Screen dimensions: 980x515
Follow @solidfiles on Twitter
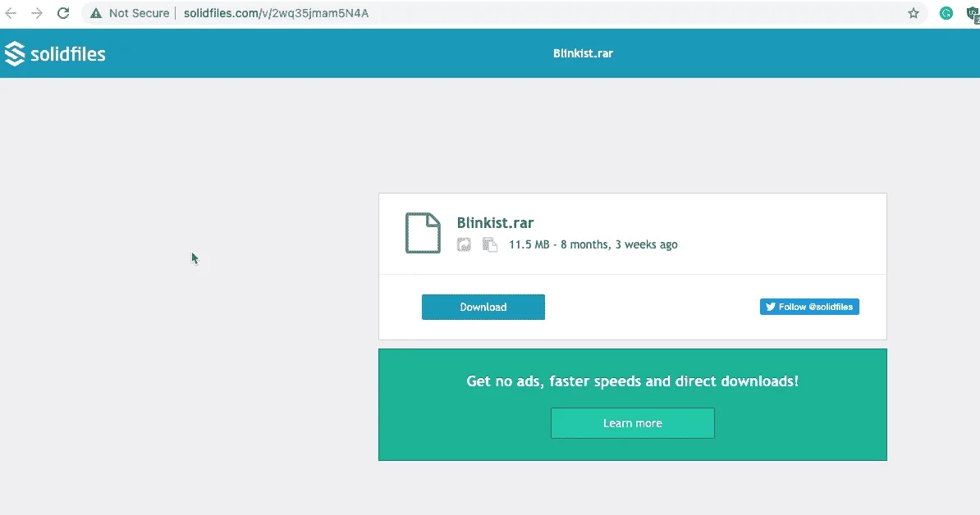click(x=809, y=307)
